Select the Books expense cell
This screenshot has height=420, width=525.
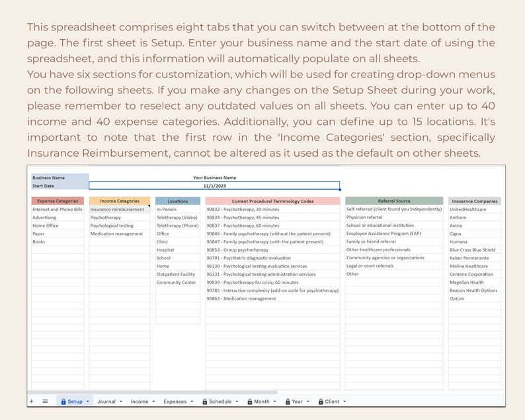coord(58,241)
